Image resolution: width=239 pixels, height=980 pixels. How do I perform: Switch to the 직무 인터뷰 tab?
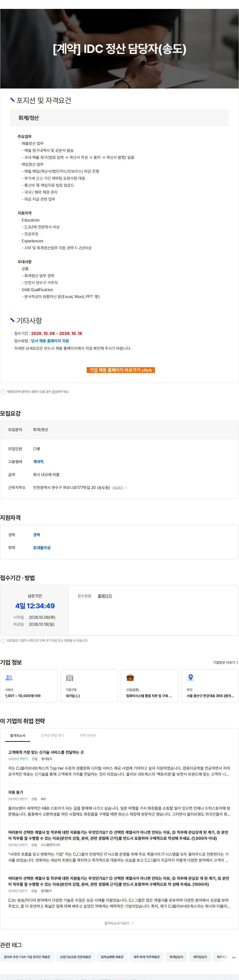tap(88, 735)
